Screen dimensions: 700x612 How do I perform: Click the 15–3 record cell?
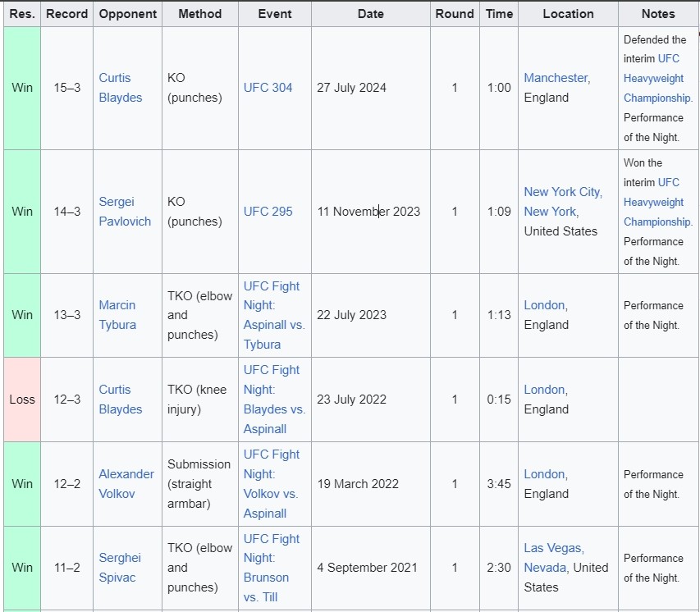tap(67, 88)
